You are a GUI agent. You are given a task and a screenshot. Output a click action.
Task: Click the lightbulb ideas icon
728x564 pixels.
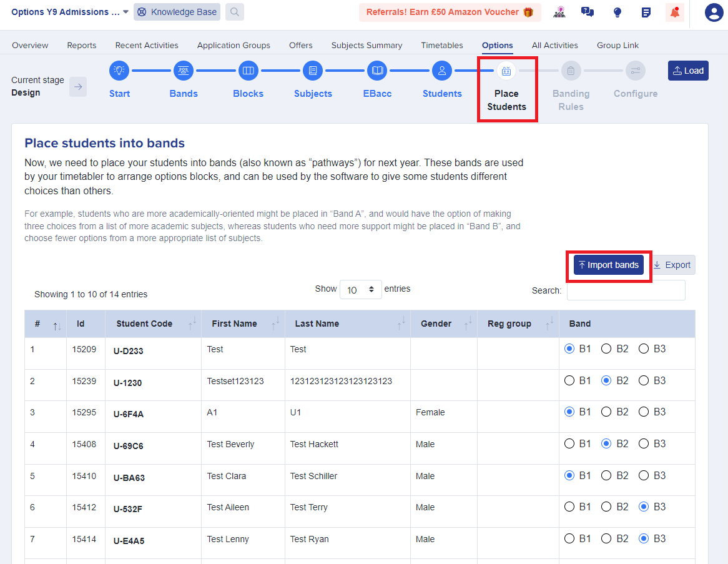(x=617, y=12)
